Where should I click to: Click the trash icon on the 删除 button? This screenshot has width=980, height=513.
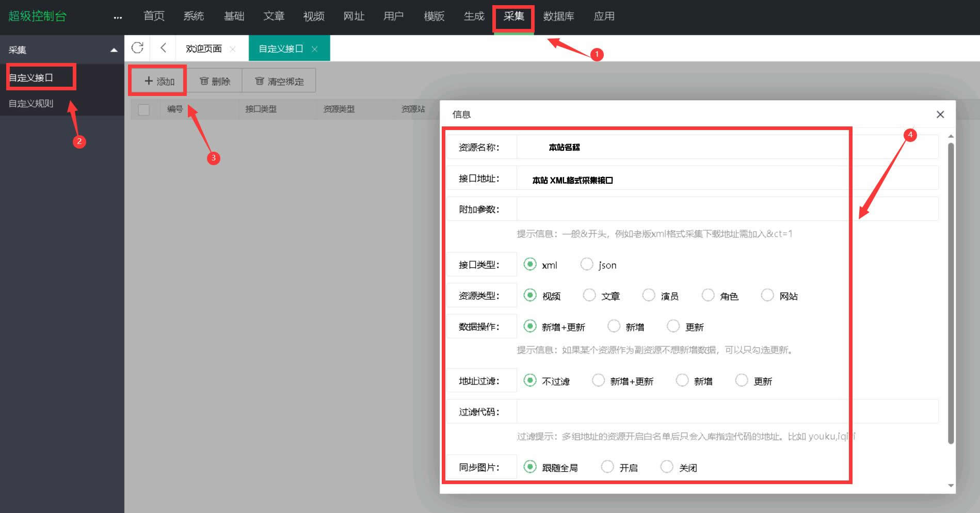tap(203, 81)
